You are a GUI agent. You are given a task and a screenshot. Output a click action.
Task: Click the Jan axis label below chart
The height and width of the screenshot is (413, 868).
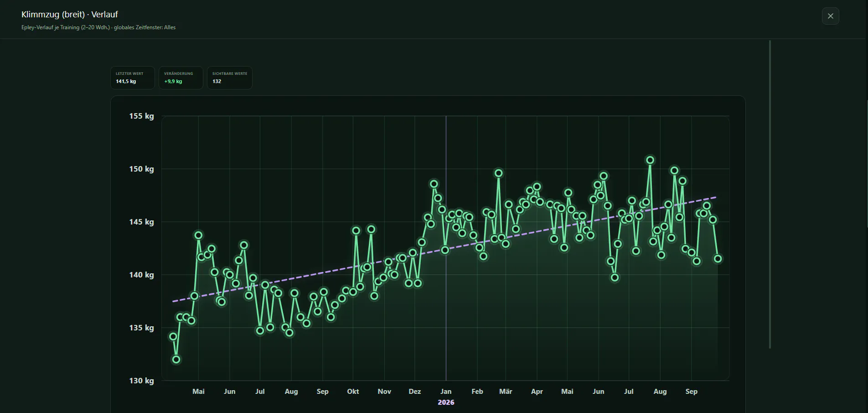point(446,392)
